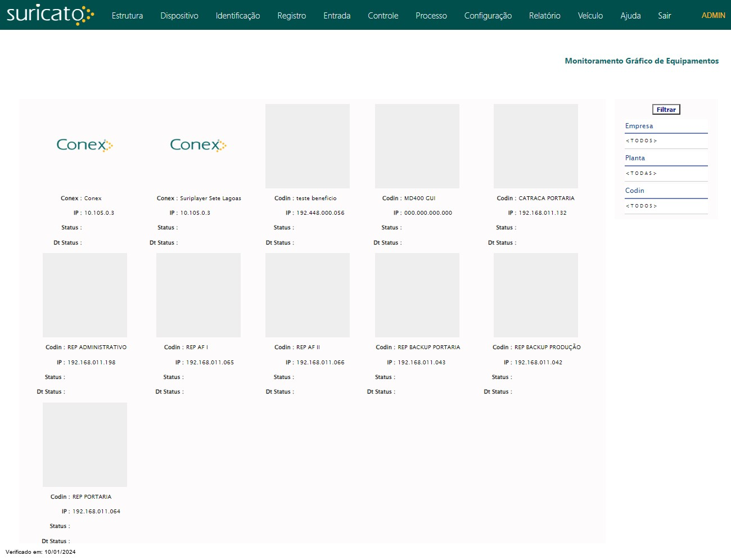The width and height of the screenshot is (731, 560).
Task: Open the Codin TODOS filter dropdown
Action: [666, 206]
